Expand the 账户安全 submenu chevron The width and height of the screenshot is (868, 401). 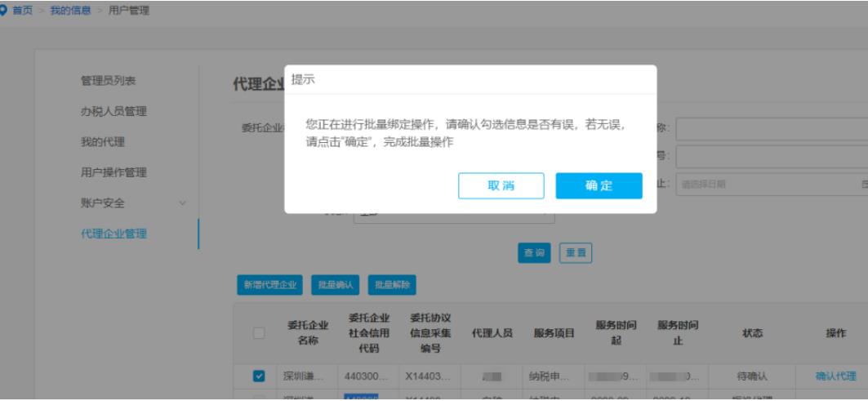click(x=182, y=203)
